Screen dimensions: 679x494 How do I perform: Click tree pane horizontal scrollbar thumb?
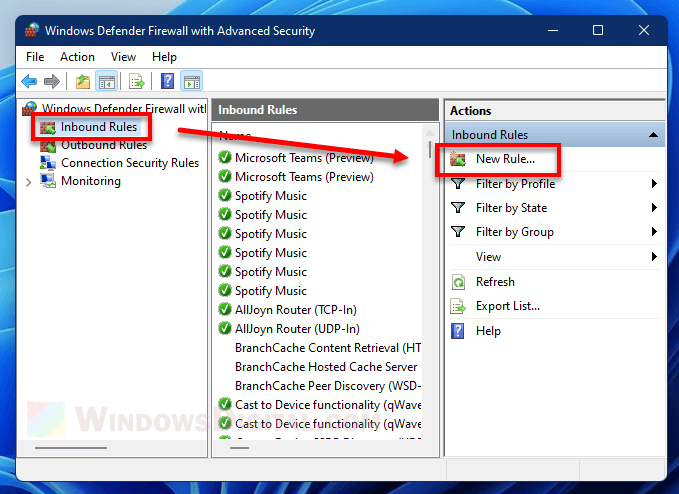click(71, 448)
